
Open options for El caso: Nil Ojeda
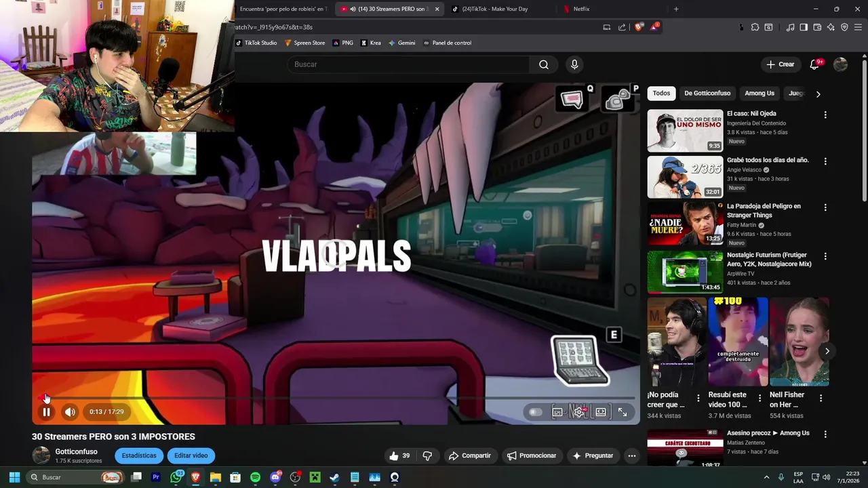tap(825, 115)
